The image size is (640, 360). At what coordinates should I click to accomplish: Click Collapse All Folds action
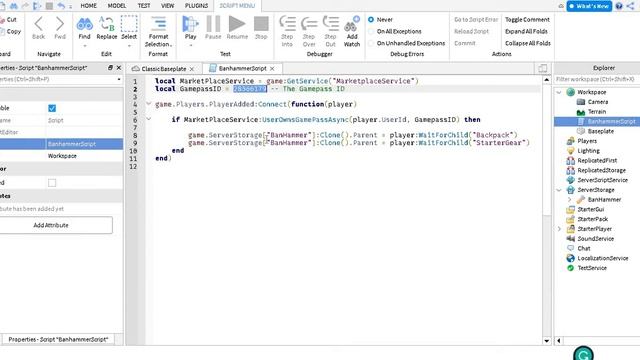click(x=528, y=43)
